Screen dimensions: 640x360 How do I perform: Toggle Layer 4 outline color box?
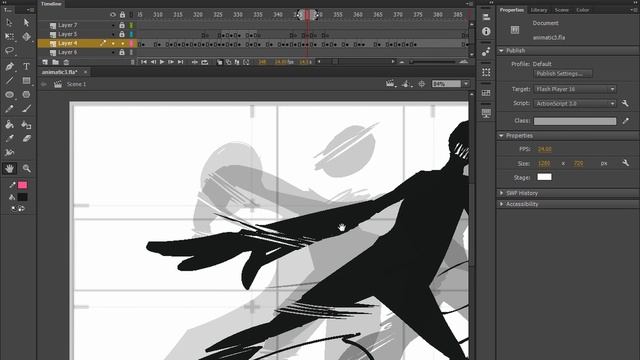pyautogui.click(x=131, y=43)
